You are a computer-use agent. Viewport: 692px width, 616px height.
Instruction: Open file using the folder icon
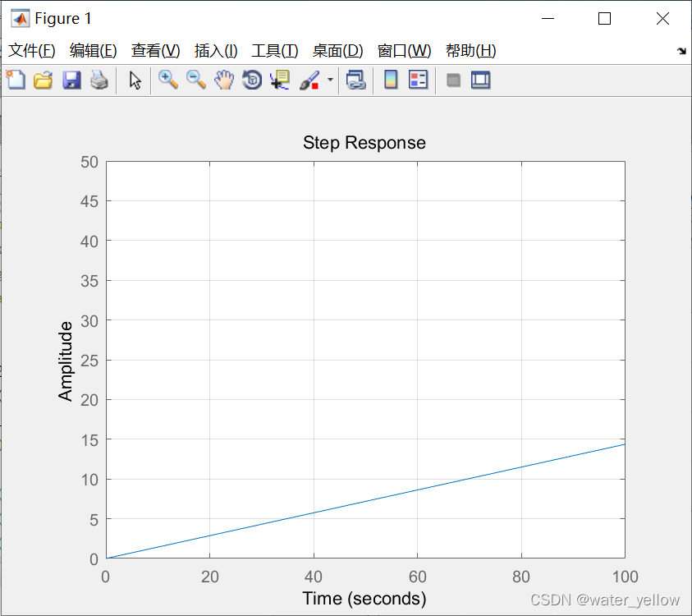click(x=44, y=80)
